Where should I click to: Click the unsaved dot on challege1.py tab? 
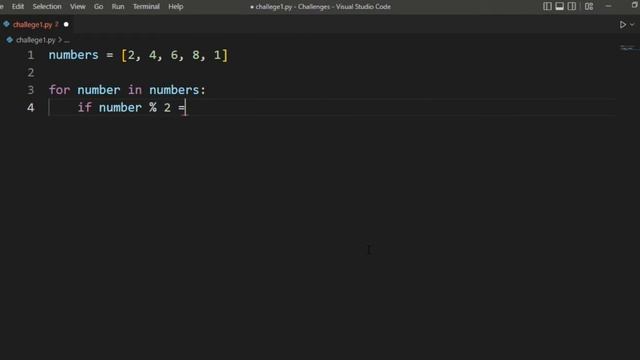click(x=66, y=24)
